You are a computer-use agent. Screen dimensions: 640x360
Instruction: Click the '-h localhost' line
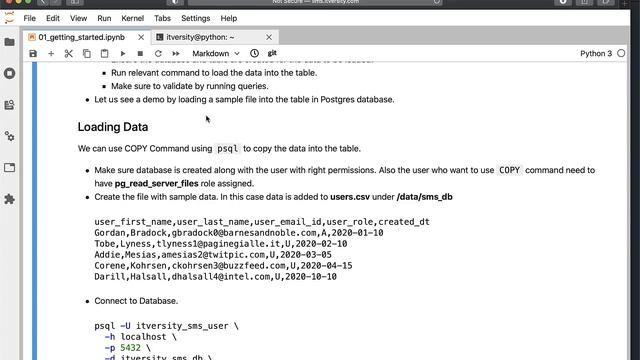point(140,337)
